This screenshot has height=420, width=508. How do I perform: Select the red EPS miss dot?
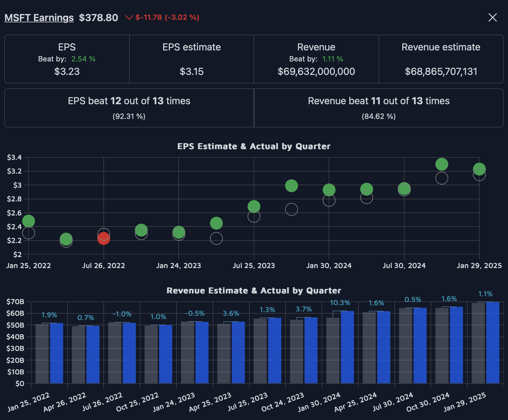click(x=103, y=238)
